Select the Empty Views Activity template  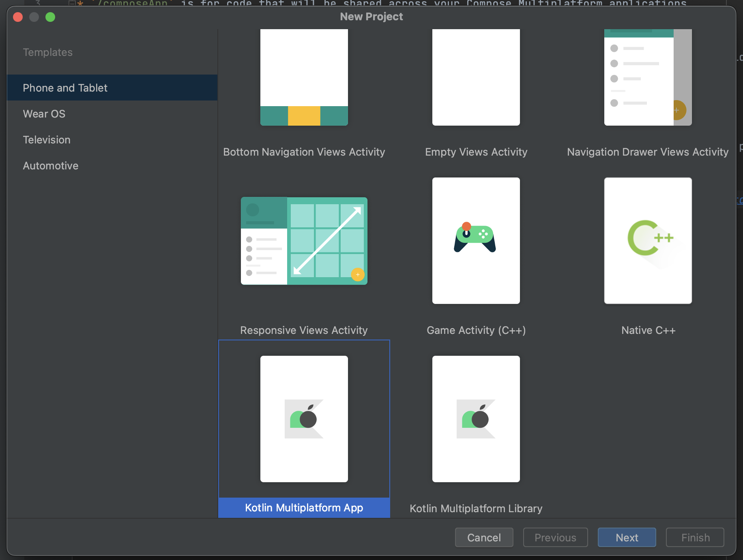476,77
